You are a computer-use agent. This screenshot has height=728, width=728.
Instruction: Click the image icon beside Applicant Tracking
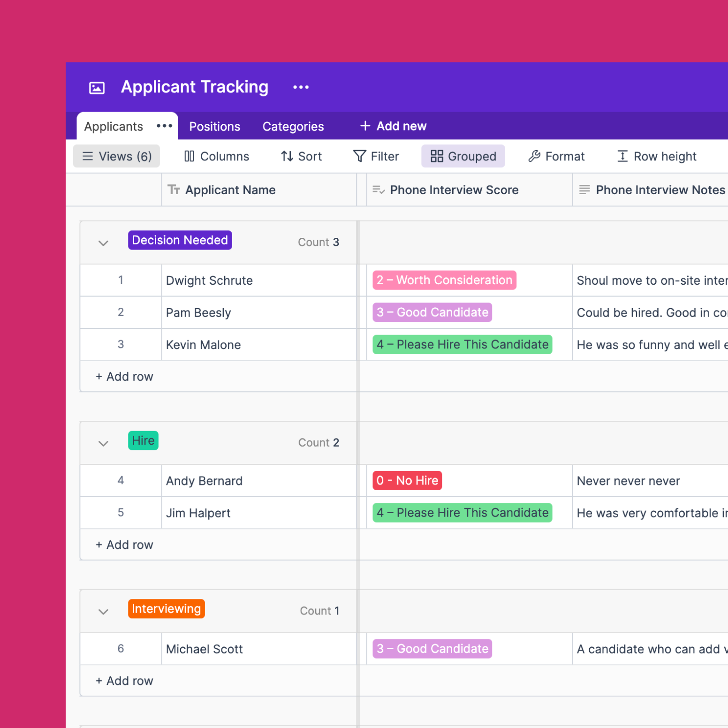(x=97, y=87)
